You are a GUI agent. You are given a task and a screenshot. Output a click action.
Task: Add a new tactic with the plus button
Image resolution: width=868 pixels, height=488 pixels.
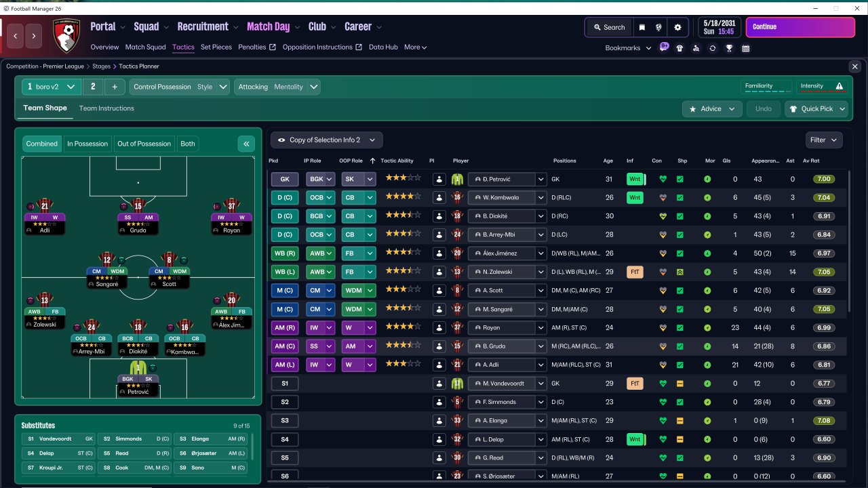115,87
